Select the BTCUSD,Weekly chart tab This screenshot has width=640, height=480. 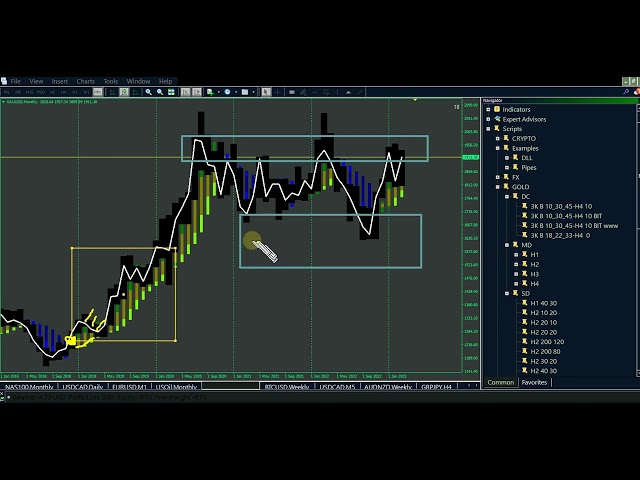pos(286,386)
